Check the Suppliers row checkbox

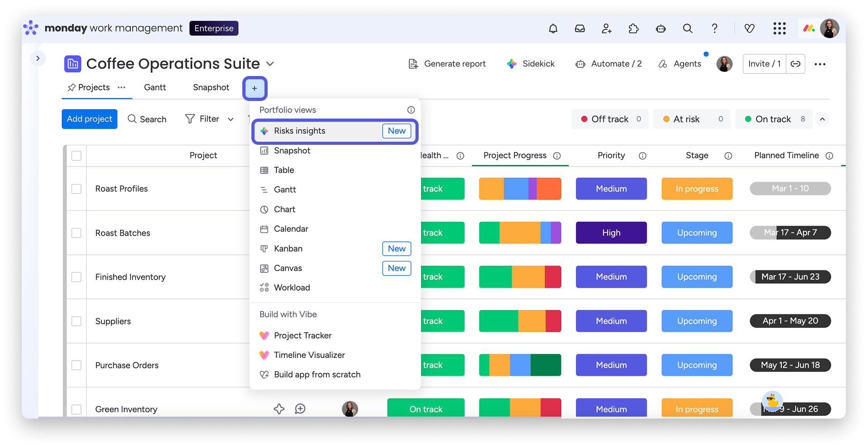[x=76, y=321]
